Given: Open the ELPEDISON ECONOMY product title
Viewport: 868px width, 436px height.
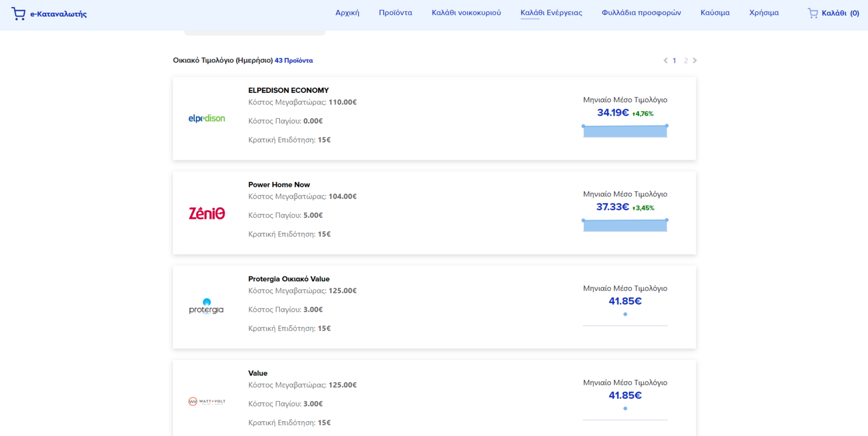Looking at the screenshot, I should coord(289,90).
